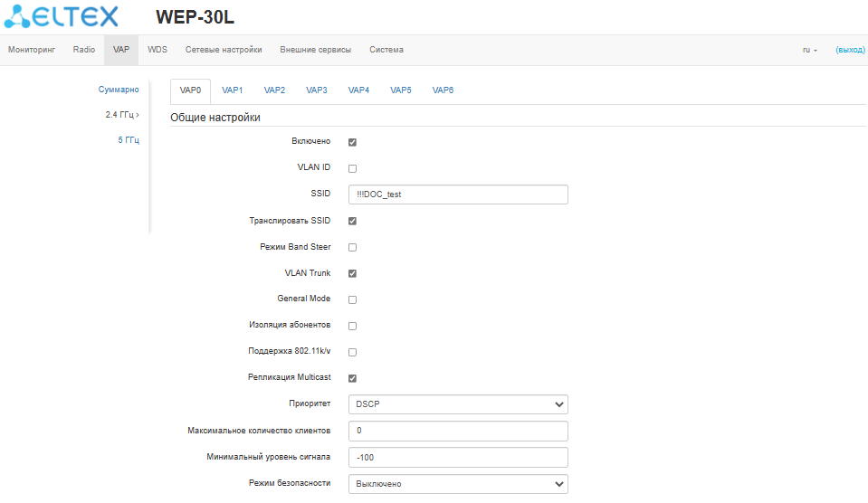The height and width of the screenshot is (503, 868).
Task: Toggle Транслировать SSID checkbox
Action: [x=353, y=222]
